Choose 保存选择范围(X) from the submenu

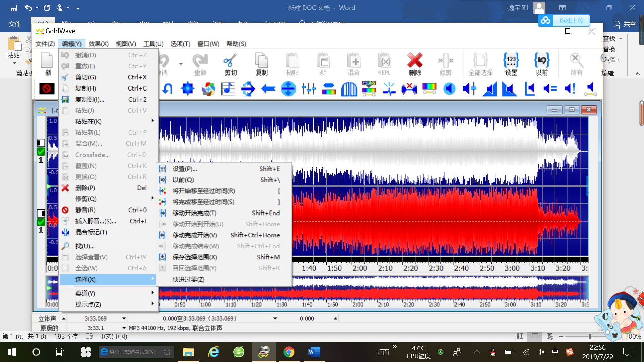coord(195,257)
